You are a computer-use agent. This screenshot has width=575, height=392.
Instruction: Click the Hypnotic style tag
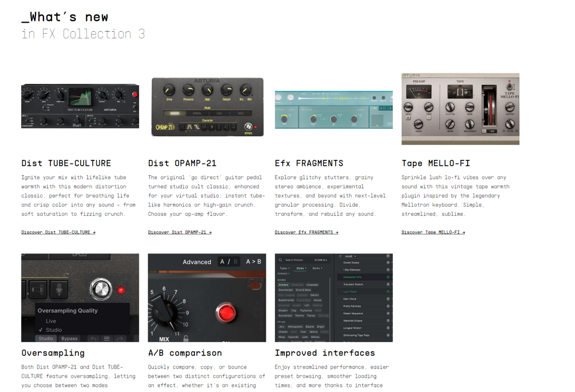(x=293, y=337)
